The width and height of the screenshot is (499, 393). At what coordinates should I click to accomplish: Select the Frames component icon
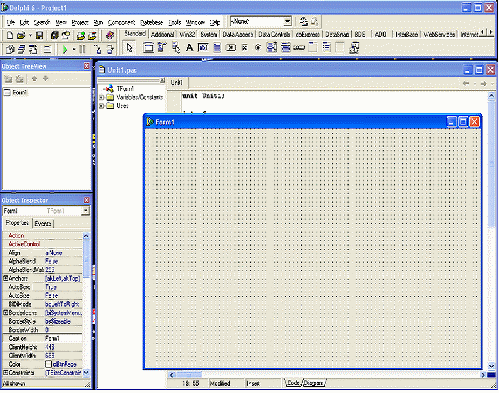[x=148, y=48]
